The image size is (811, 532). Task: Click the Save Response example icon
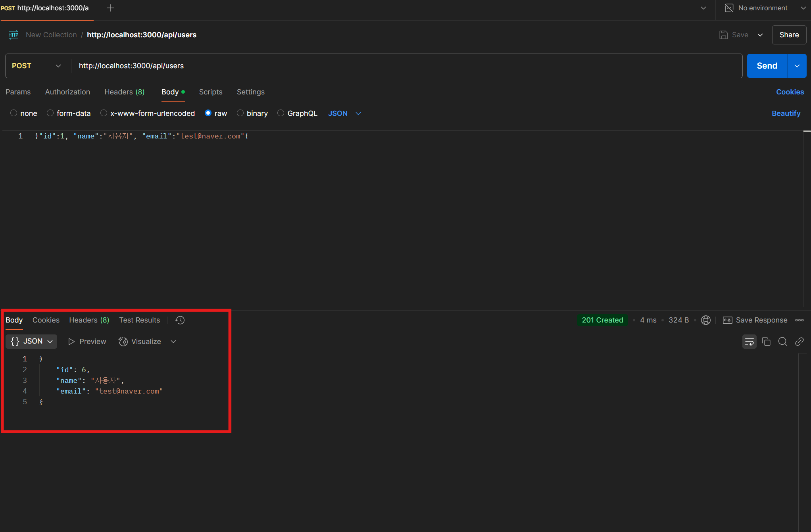(727, 320)
